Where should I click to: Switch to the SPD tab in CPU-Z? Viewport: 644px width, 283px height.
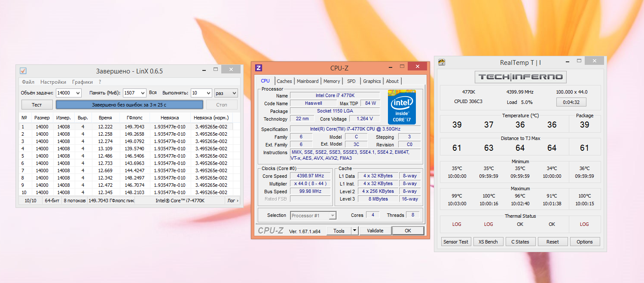pos(351,81)
